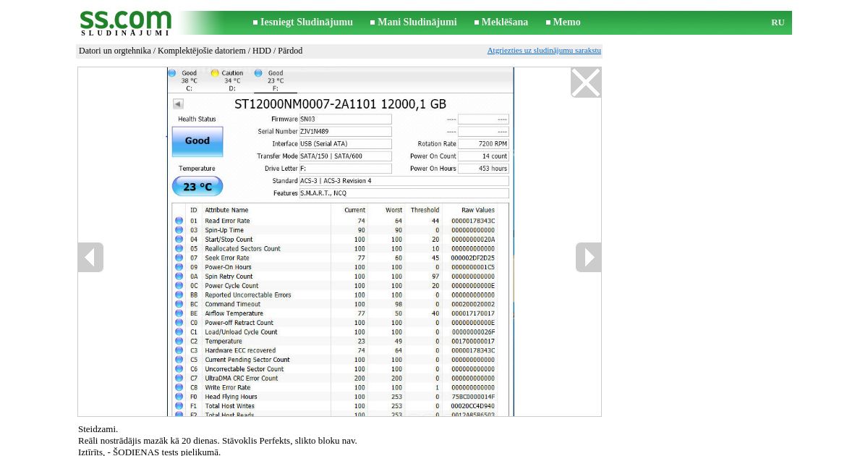Open Pārdod breadcrumb link
The width and height of the screenshot is (868, 456).
coord(290,51)
